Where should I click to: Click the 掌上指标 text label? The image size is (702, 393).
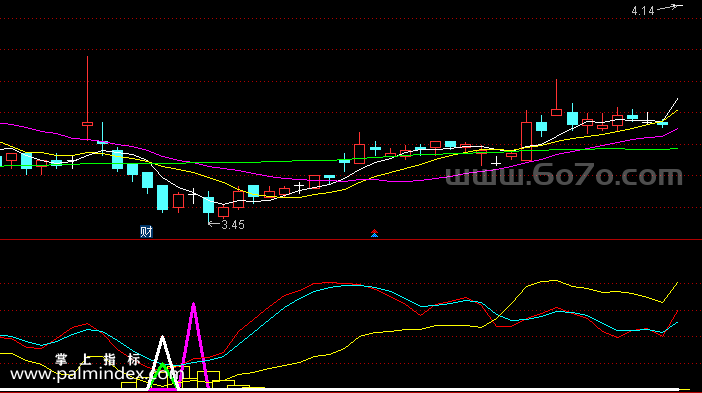(98, 359)
